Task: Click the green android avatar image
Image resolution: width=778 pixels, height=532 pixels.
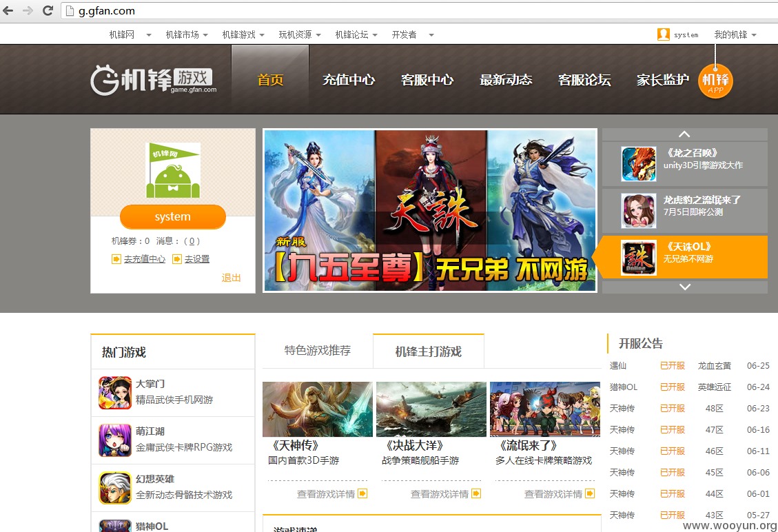Action: (173, 170)
